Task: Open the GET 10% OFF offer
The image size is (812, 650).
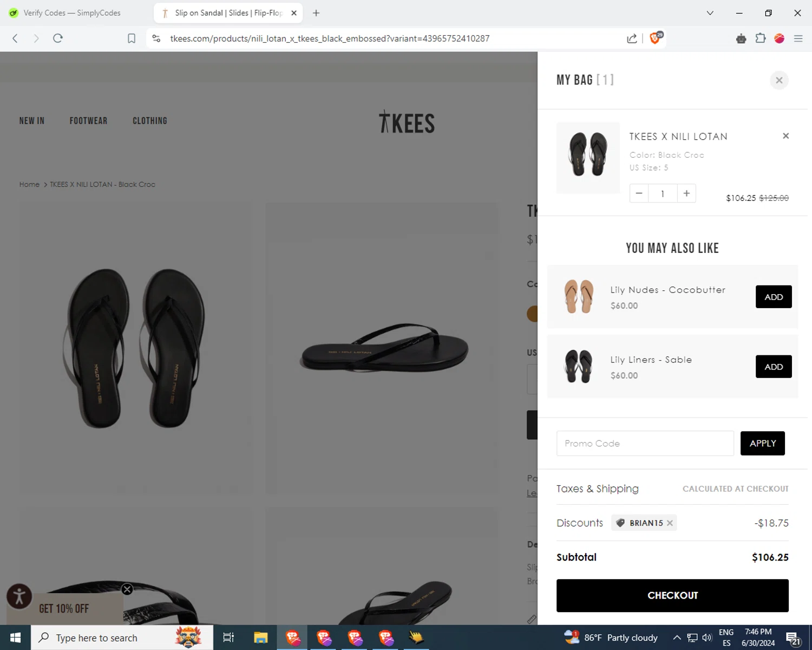Action: (x=64, y=609)
